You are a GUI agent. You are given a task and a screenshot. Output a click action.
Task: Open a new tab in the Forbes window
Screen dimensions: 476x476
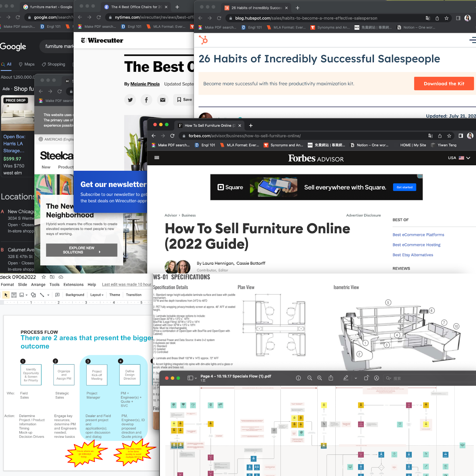(251, 125)
